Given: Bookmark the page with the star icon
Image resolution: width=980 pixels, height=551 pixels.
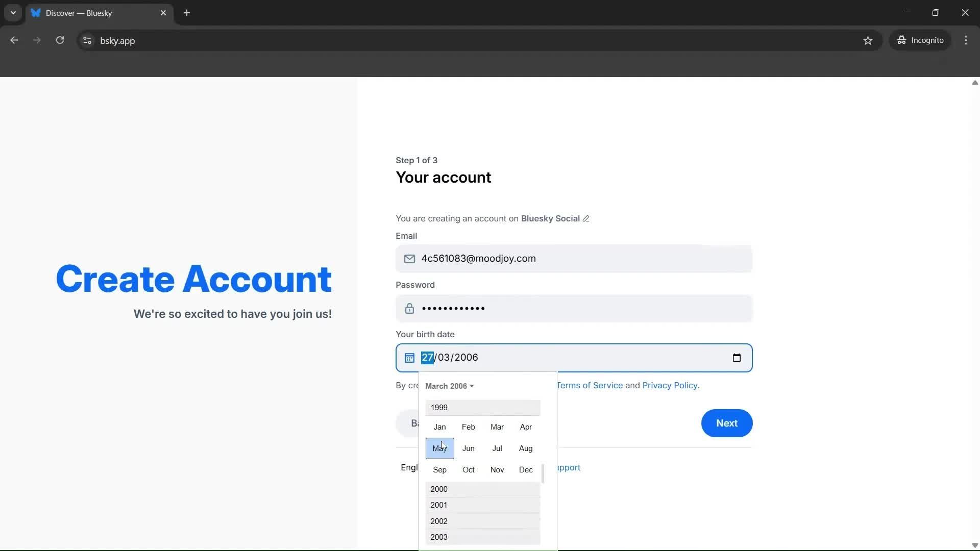Looking at the screenshot, I should tap(868, 40).
